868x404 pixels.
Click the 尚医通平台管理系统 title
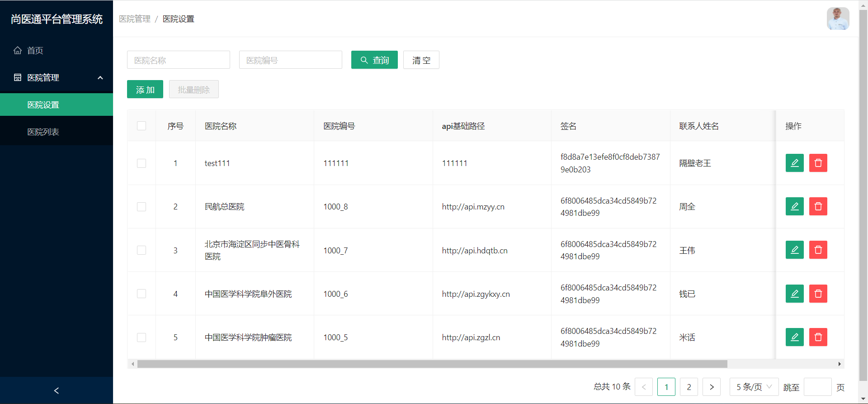[57, 19]
